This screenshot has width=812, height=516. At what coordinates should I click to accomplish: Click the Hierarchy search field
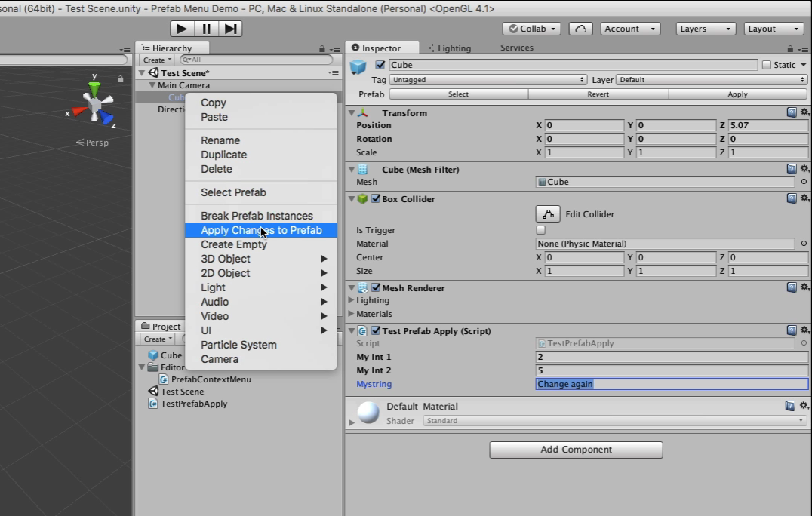pos(257,60)
